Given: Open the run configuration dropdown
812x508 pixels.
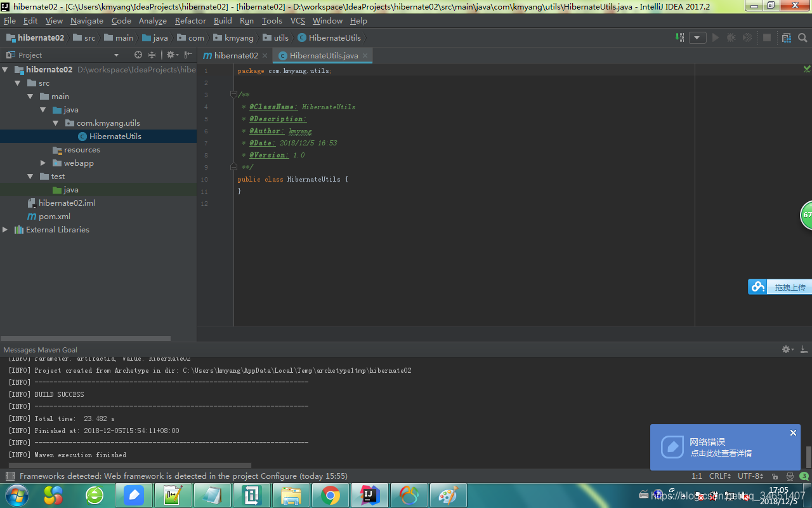Looking at the screenshot, I should click(698, 37).
